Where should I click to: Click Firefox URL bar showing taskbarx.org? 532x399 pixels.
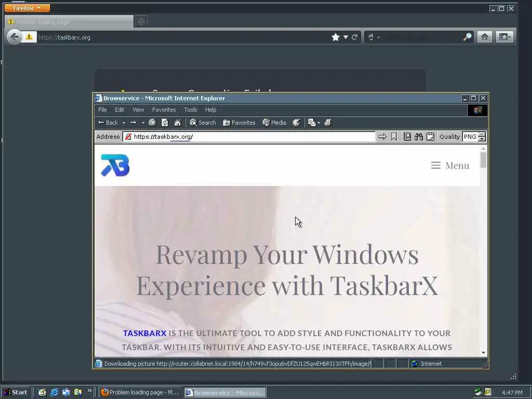click(x=183, y=37)
